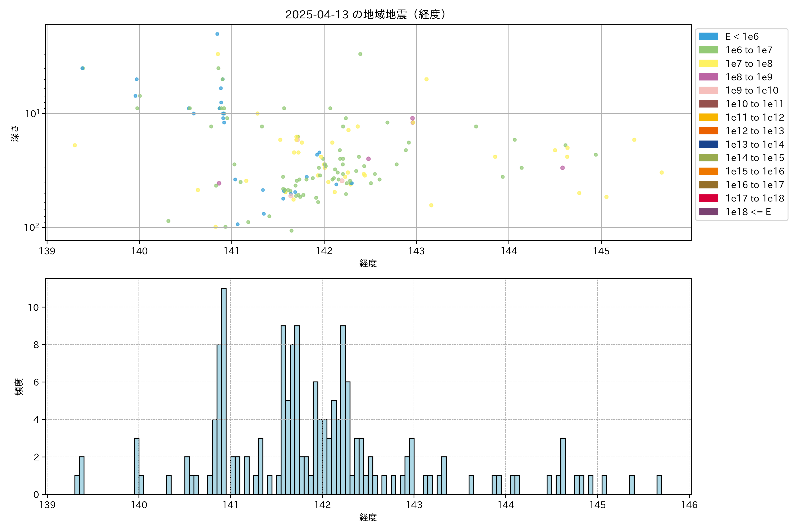Click the histogram y-axis label 頻度
This screenshot has height=532, width=798.
[x=19, y=387]
